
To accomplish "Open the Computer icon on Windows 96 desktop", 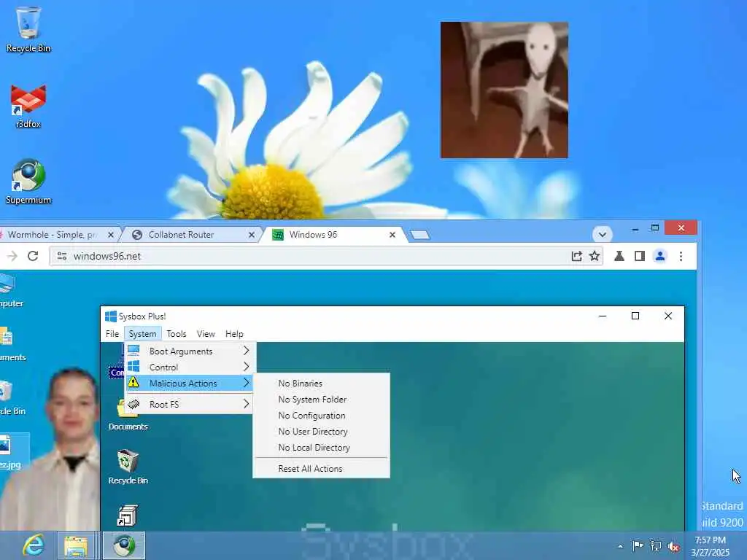I will coord(9,290).
